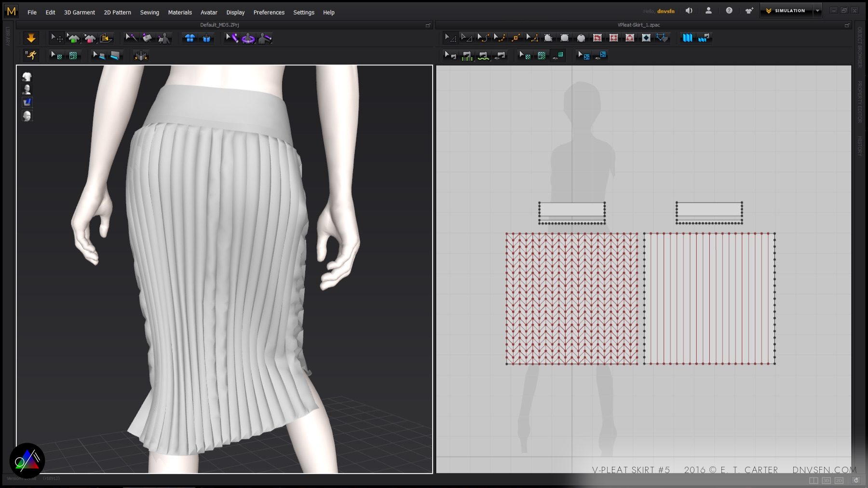Open help with the question mark icon
Screen dimensions: 868x488
(729, 11)
